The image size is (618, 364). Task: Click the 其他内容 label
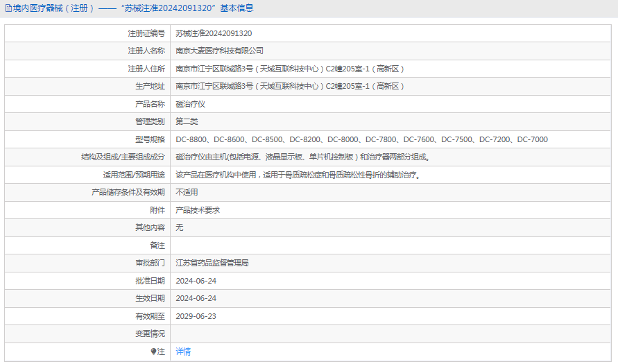pyautogui.click(x=150, y=227)
